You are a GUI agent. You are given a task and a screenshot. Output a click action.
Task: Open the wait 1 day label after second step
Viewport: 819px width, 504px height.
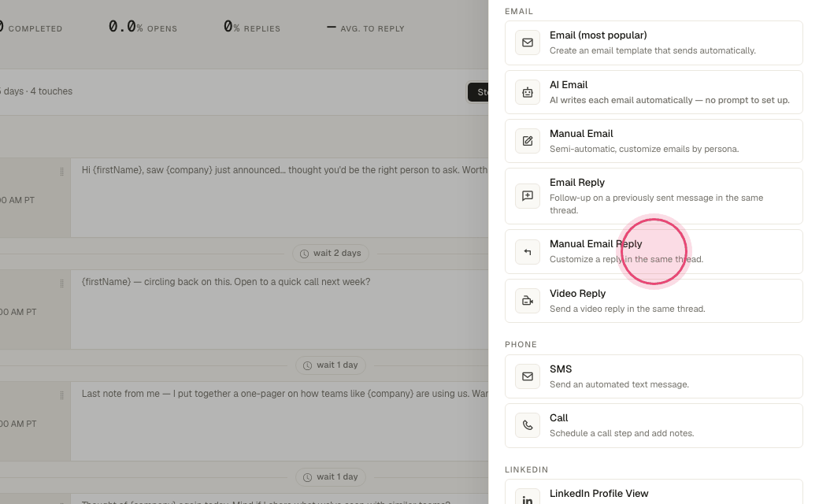click(x=337, y=365)
